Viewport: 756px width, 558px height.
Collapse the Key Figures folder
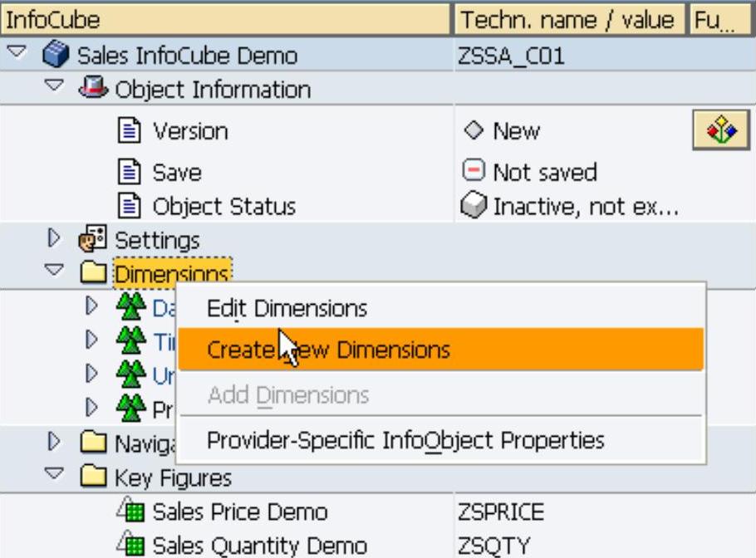pos(56,477)
